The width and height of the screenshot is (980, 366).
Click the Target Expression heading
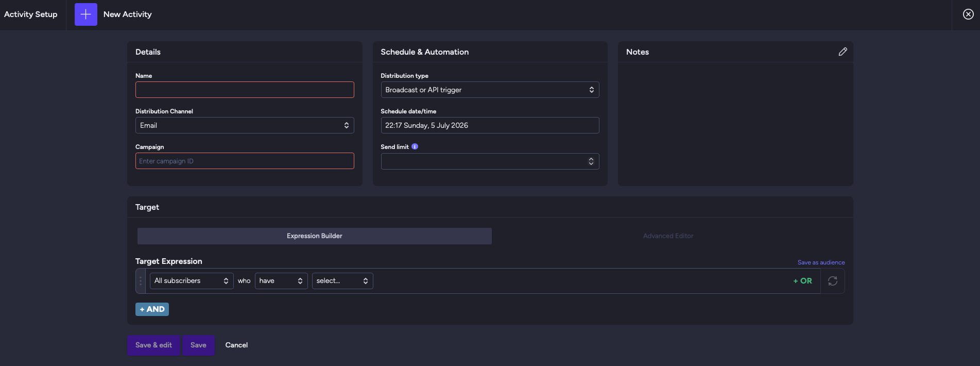[x=169, y=261]
